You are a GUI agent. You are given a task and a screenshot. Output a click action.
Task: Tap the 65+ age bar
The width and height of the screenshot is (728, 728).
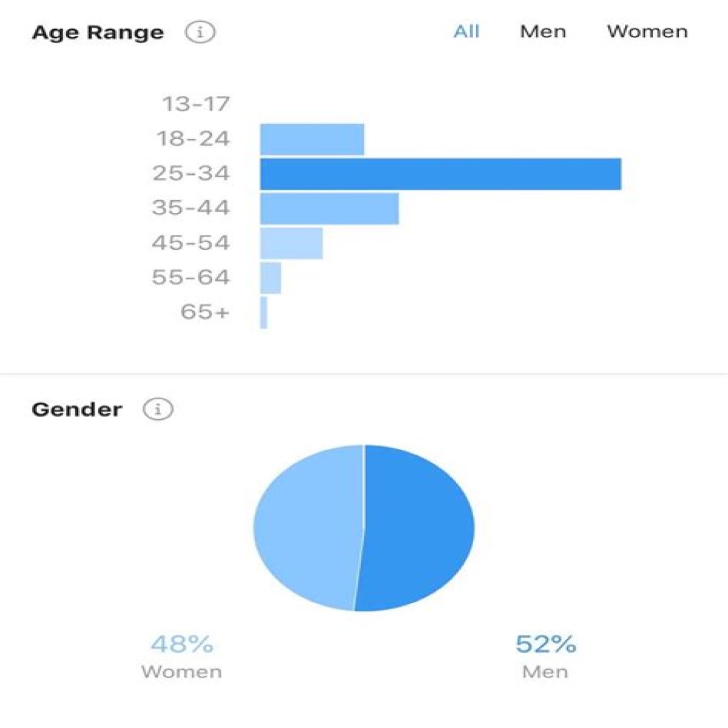(x=264, y=312)
